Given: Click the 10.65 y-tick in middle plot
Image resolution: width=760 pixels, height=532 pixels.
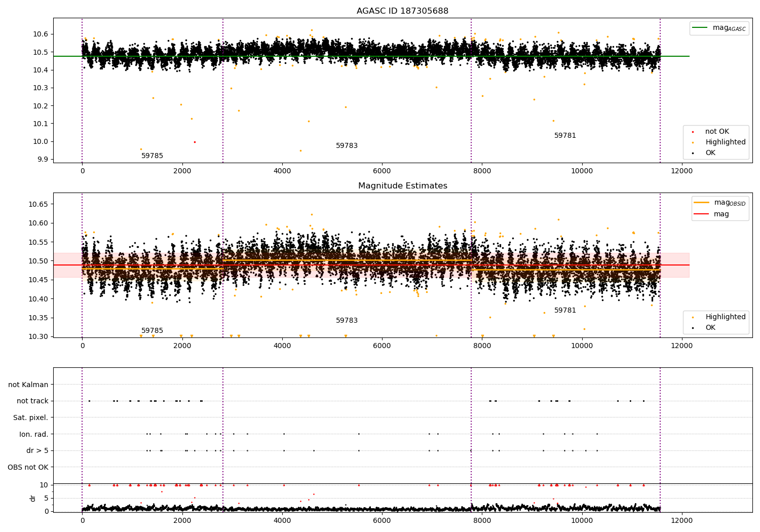Looking at the screenshot, I should (x=38, y=205).
